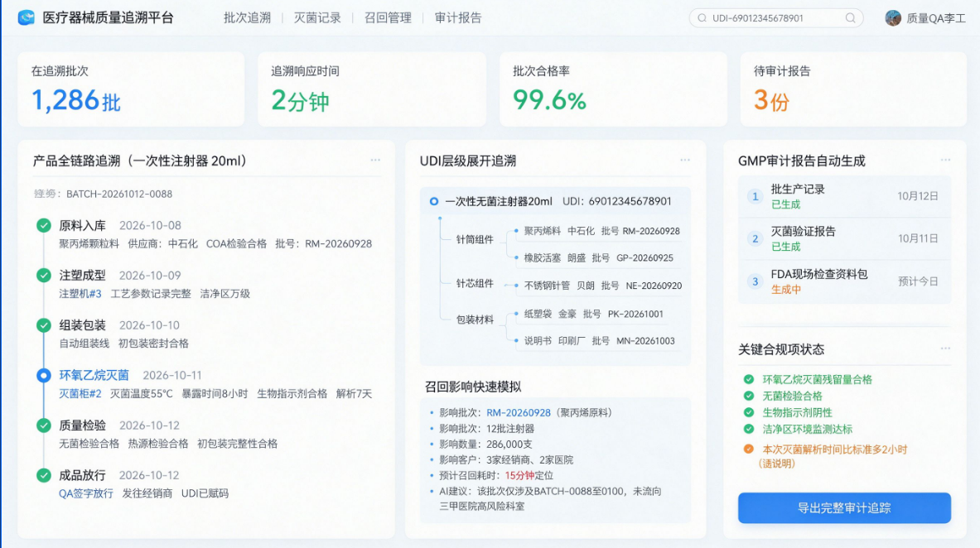
Task: Select the root node radio for 一次性无菌注射器20ml
Action: (434, 201)
